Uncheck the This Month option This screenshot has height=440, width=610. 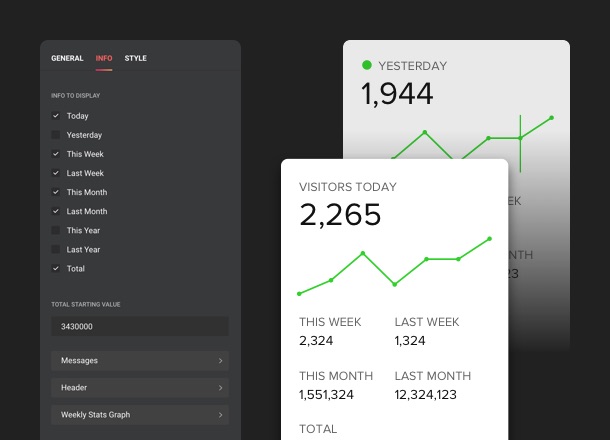[56, 192]
